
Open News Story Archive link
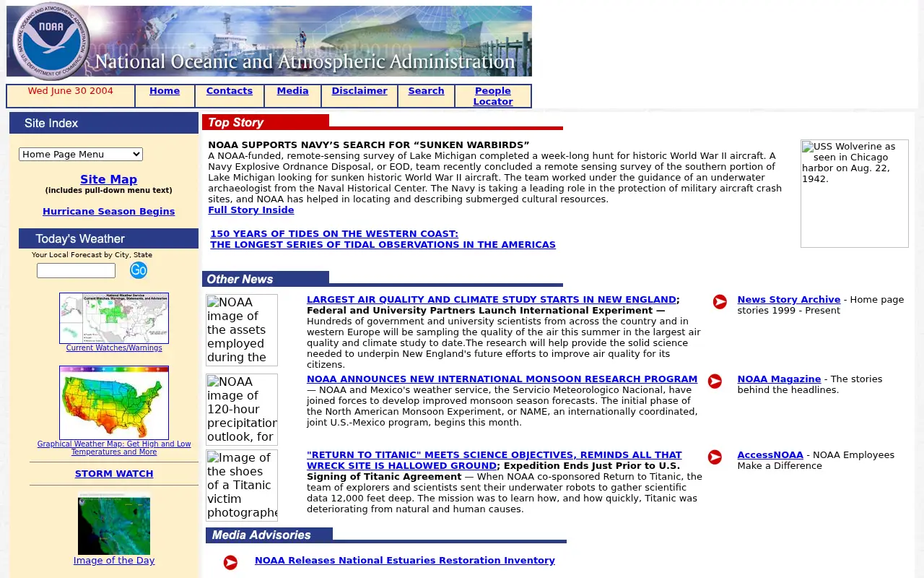(x=789, y=300)
